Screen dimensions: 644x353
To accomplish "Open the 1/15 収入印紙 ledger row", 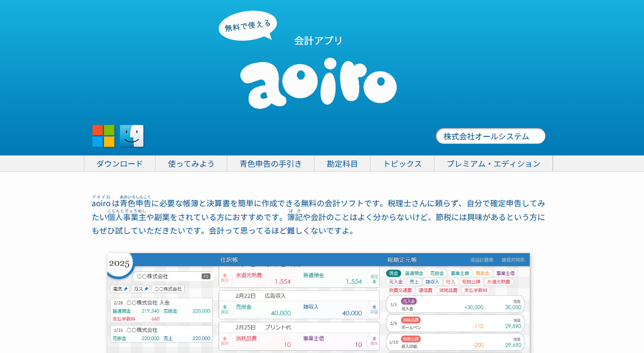I will click(455, 343).
